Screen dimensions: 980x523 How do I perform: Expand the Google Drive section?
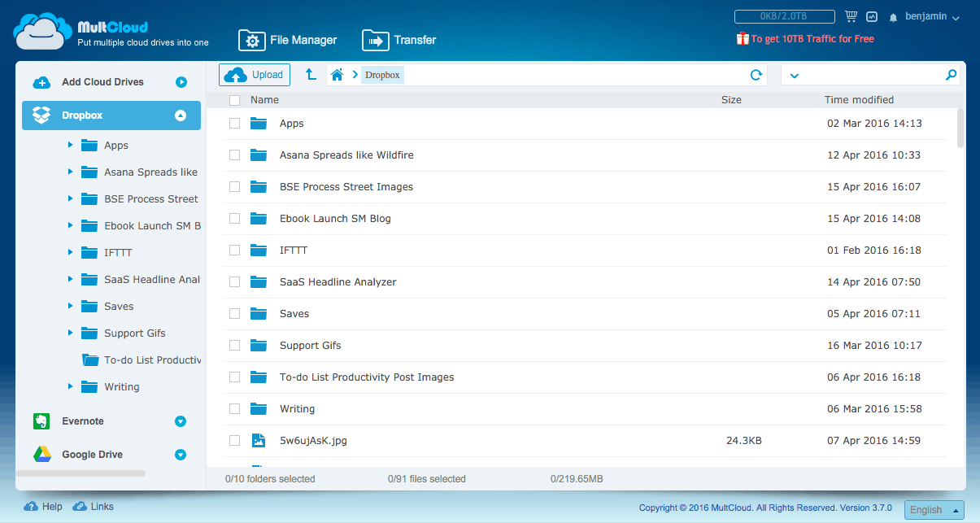click(x=181, y=455)
